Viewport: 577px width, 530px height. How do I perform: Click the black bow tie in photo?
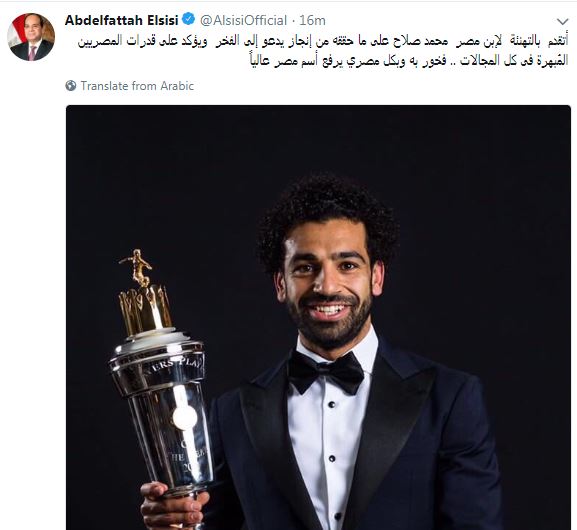click(326, 372)
